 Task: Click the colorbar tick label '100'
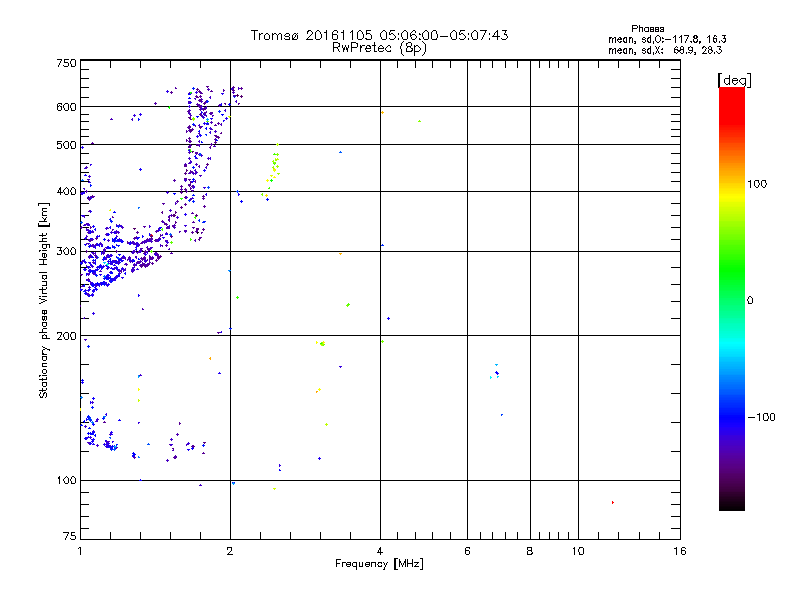tap(757, 184)
